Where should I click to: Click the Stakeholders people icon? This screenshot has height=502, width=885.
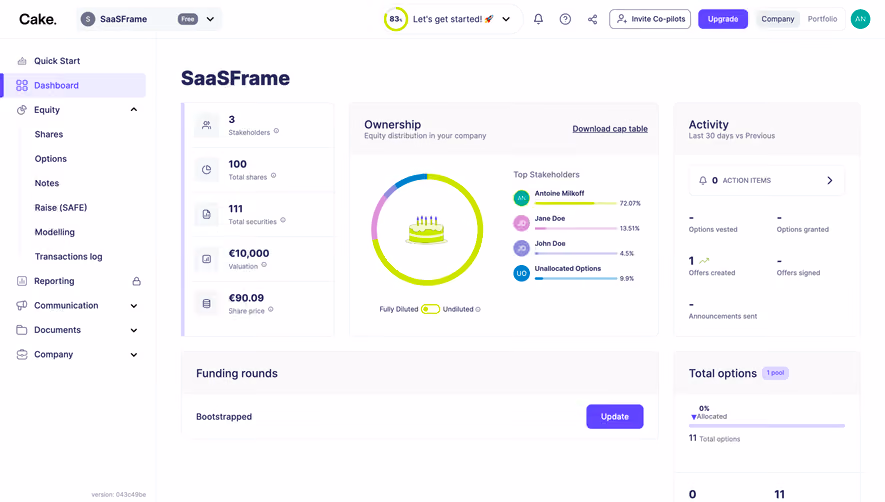[x=207, y=125]
